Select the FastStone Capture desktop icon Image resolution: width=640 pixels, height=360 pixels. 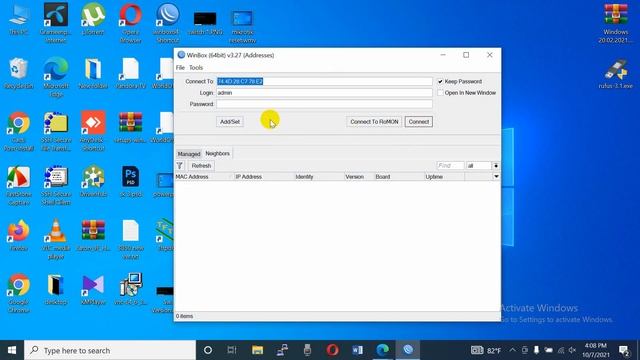18,185
